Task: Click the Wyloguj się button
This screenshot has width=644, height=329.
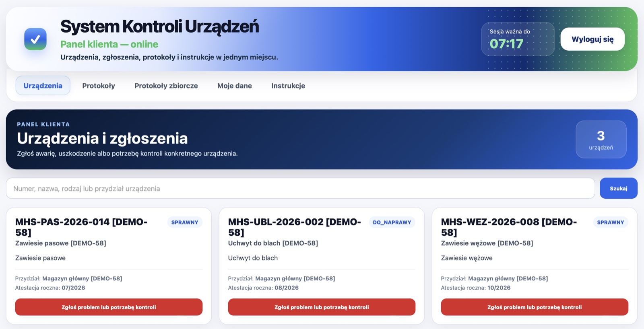Action: (x=592, y=39)
